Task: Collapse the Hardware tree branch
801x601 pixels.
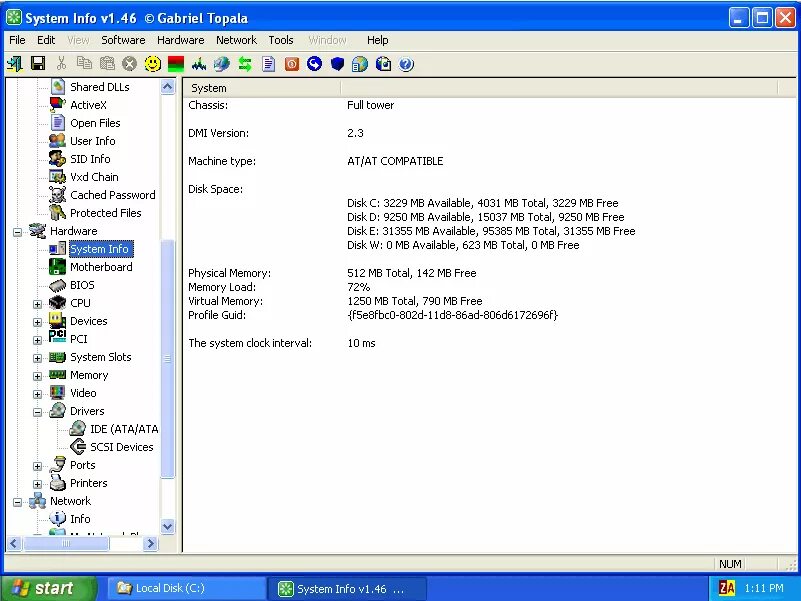Action: [17, 232]
